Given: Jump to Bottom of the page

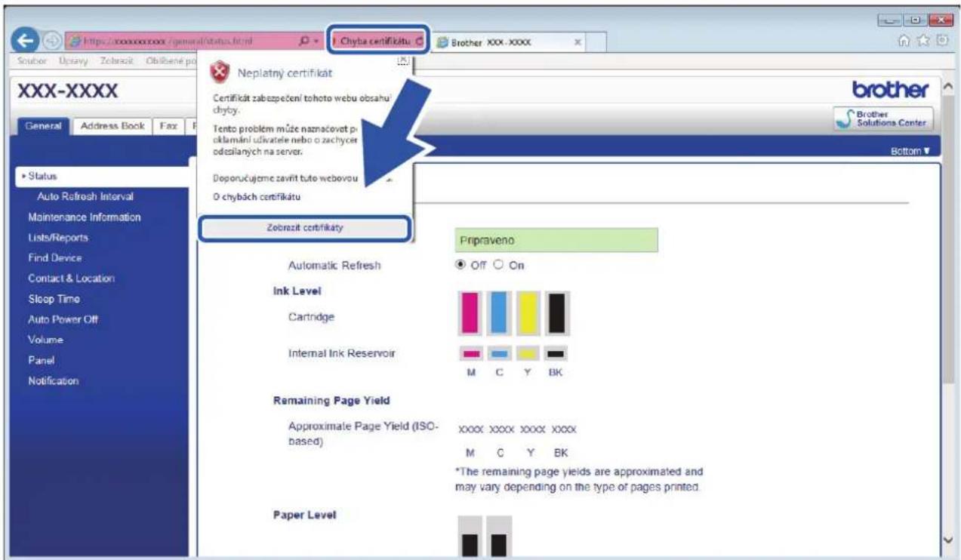Looking at the screenshot, I should (x=909, y=150).
